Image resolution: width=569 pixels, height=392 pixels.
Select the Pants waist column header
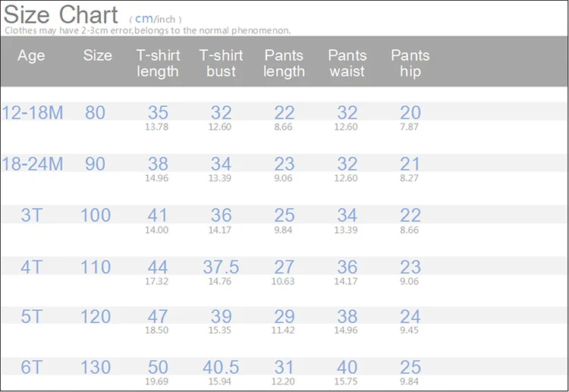(x=347, y=64)
